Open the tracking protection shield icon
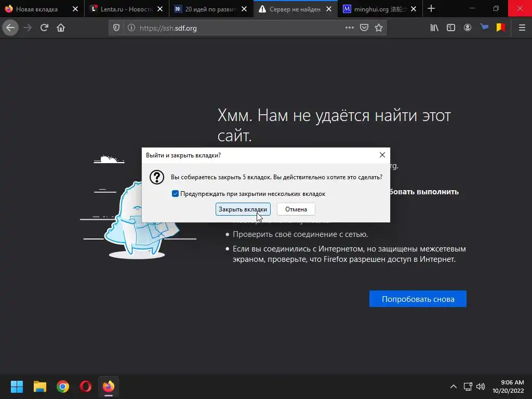The width and height of the screenshot is (532, 399). [x=116, y=28]
